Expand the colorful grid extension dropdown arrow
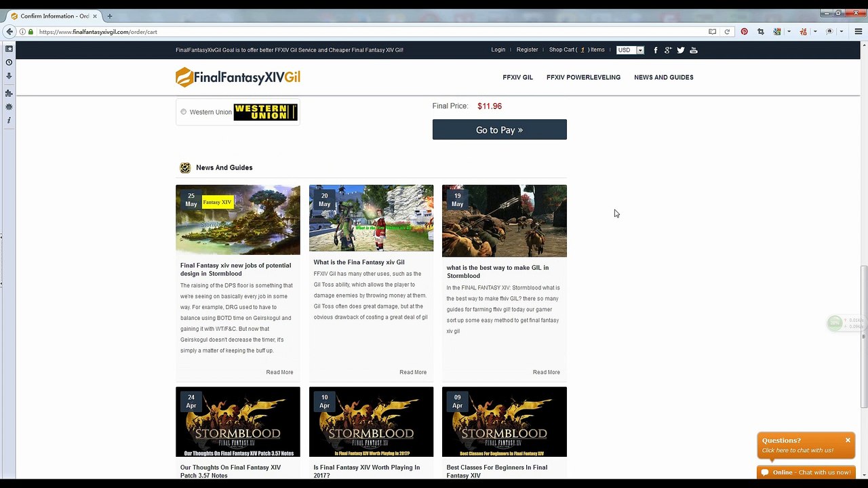 (789, 32)
